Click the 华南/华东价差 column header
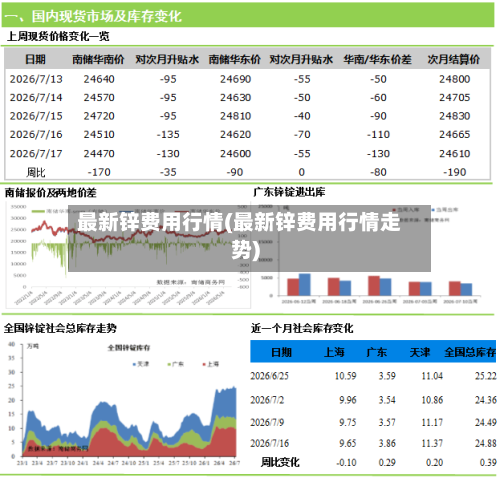This screenshot has height=478, width=500. [378, 59]
